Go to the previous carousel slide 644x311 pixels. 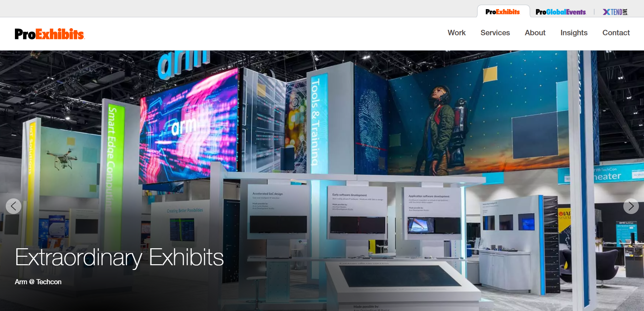pyautogui.click(x=14, y=206)
